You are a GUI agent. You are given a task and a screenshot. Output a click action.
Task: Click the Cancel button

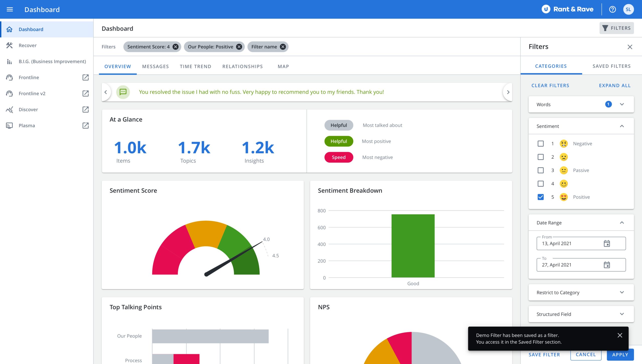pyautogui.click(x=586, y=355)
